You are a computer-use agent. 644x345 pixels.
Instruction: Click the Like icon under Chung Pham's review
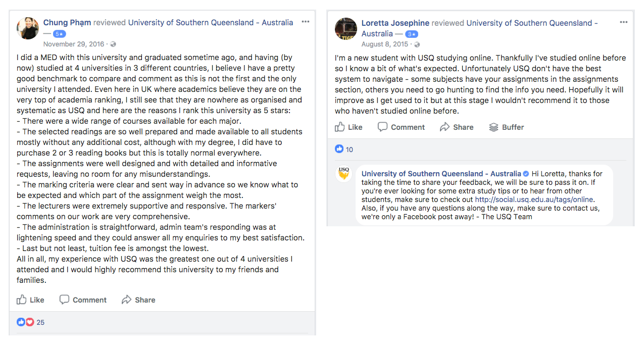[x=21, y=300]
